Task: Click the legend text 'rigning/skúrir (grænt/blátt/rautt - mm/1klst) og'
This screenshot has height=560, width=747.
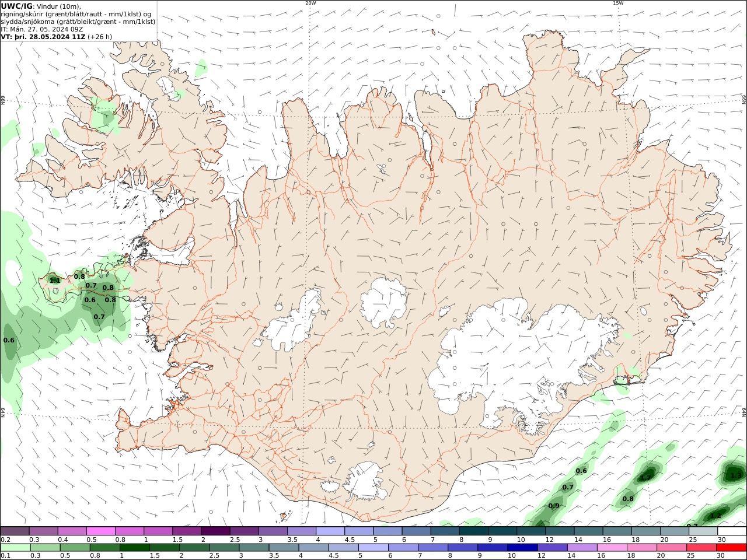Action: tap(76, 14)
